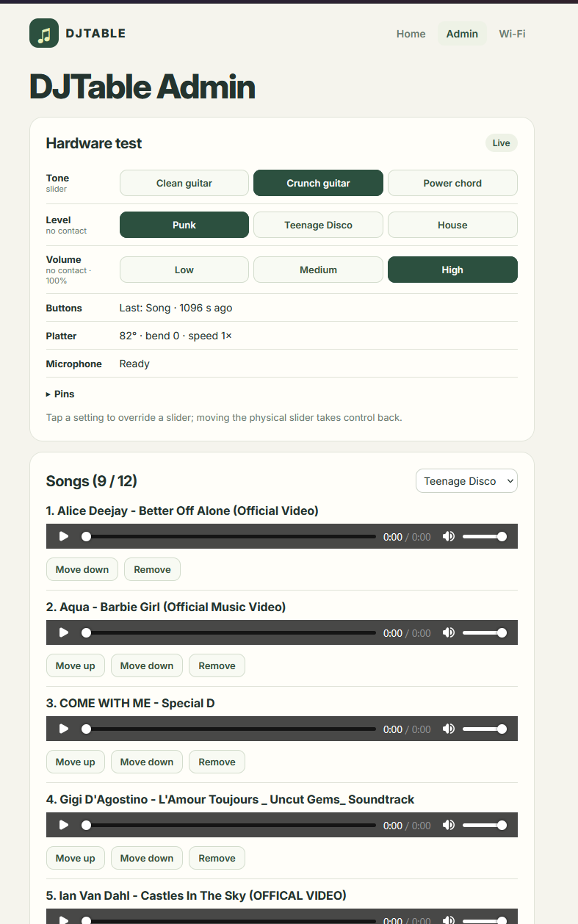Set level to House
The height and width of the screenshot is (924, 578).
(452, 225)
